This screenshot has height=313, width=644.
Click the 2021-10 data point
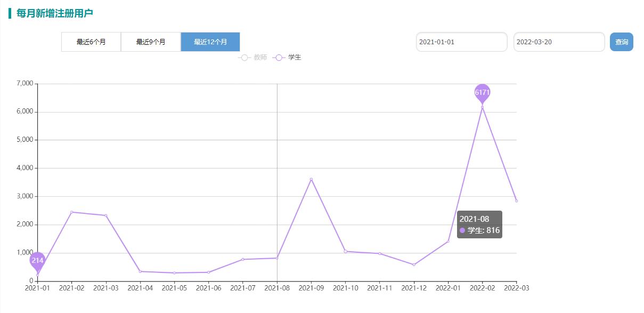[x=345, y=251]
